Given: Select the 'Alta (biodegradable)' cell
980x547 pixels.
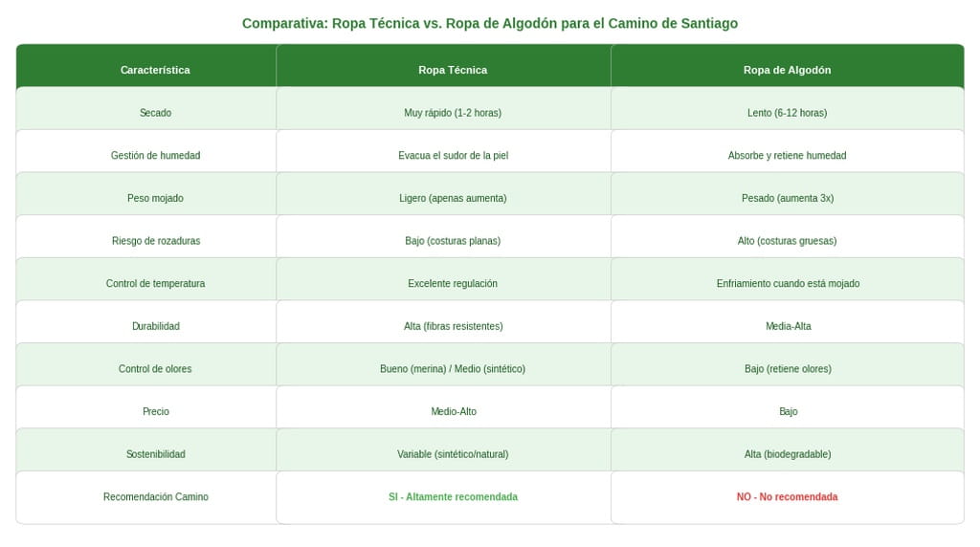Looking at the screenshot, I should (787, 454).
